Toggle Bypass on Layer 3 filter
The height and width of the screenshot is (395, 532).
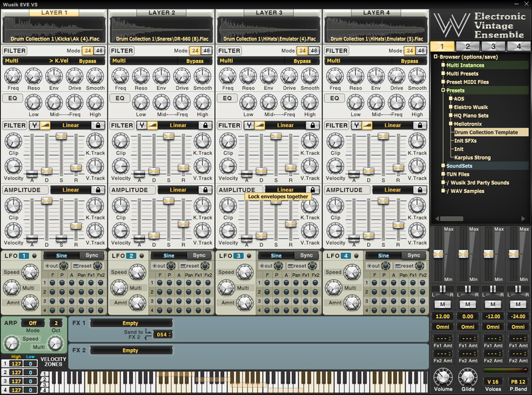click(302, 61)
